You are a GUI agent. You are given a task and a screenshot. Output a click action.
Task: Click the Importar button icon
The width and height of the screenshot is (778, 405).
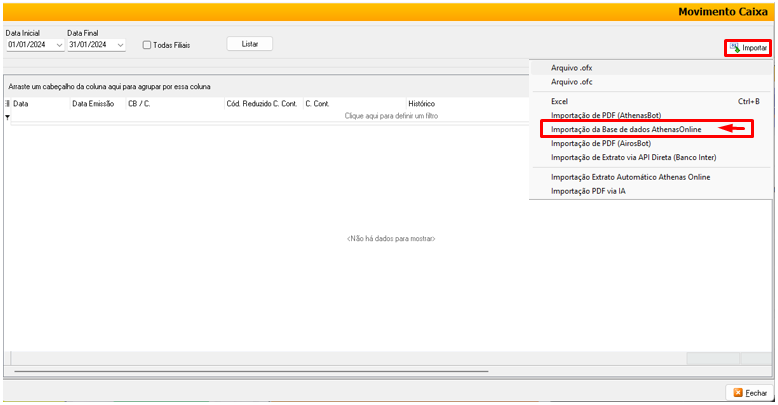pos(735,48)
